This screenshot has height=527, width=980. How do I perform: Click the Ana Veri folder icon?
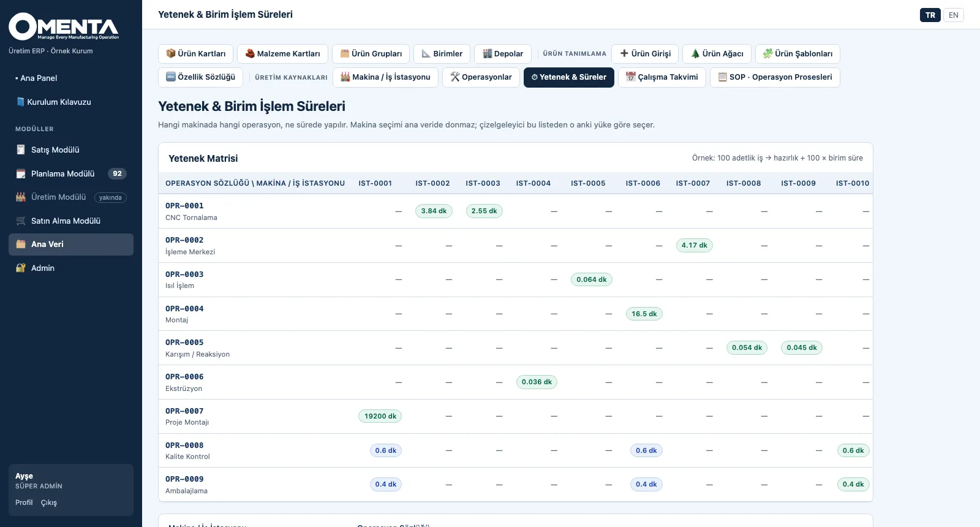(21, 245)
